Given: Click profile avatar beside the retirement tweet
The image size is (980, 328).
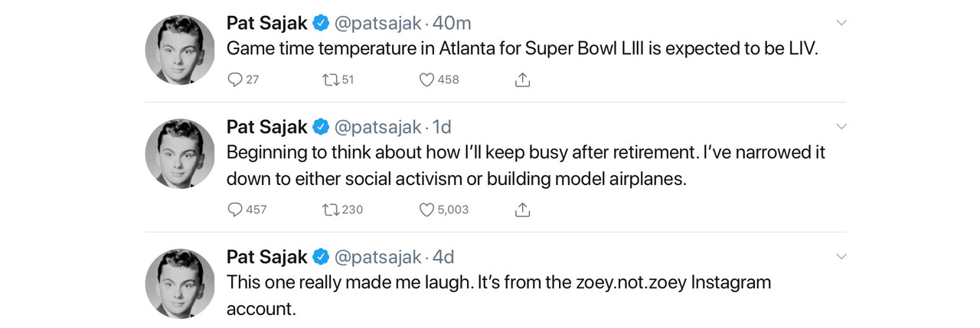Looking at the screenshot, I should click(x=180, y=153).
